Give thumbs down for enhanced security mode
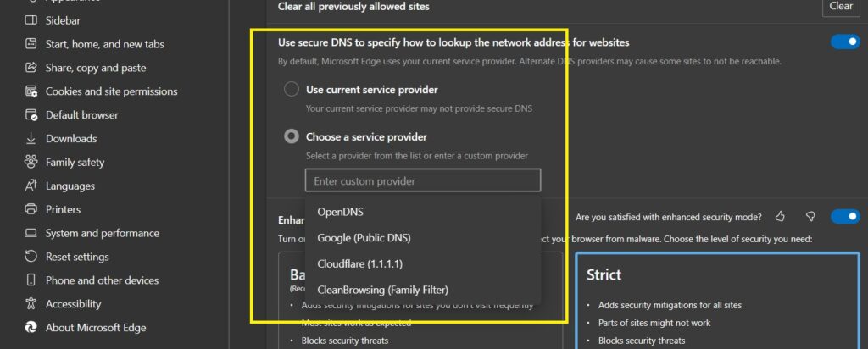 (x=810, y=217)
